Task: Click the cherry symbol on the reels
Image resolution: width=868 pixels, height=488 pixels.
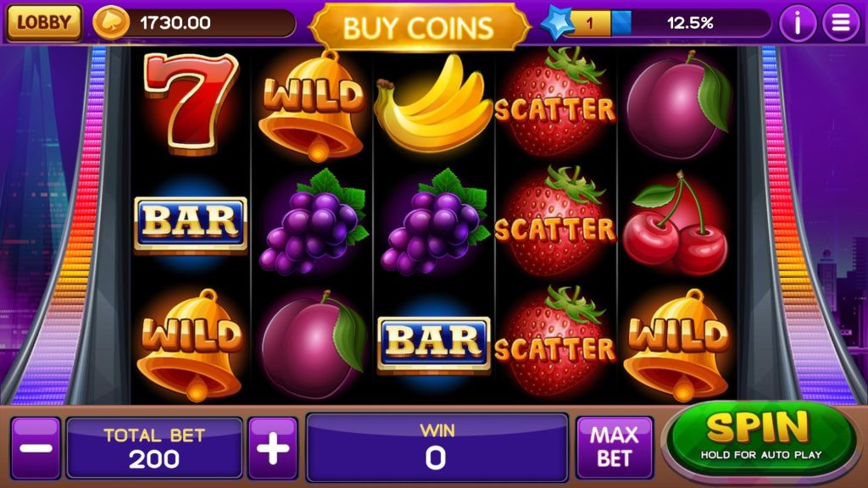Action: click(x=675, y=224)
